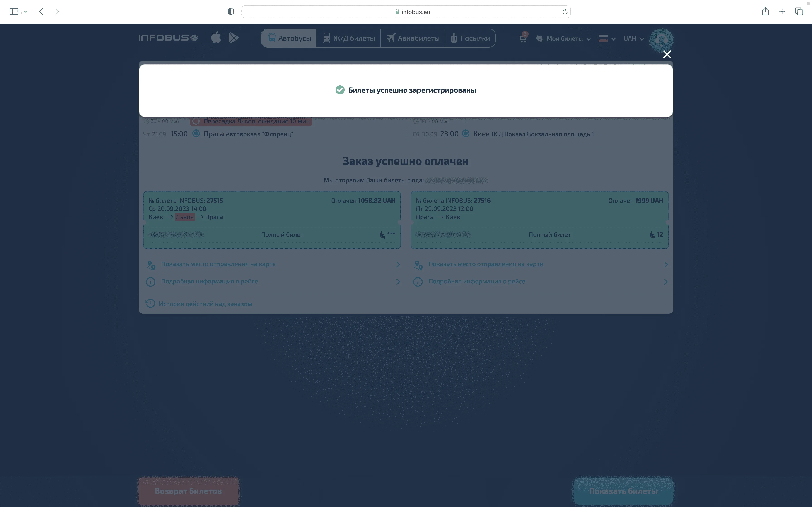Reload the infobus.eu page

565,12
